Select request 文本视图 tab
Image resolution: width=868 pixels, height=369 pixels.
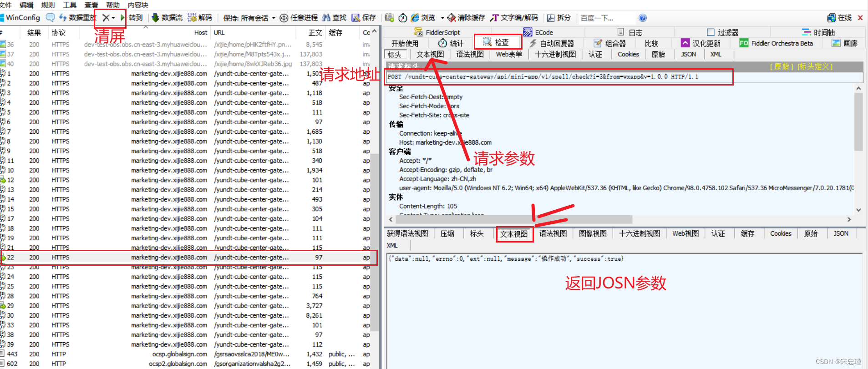[x=430, y=54]
